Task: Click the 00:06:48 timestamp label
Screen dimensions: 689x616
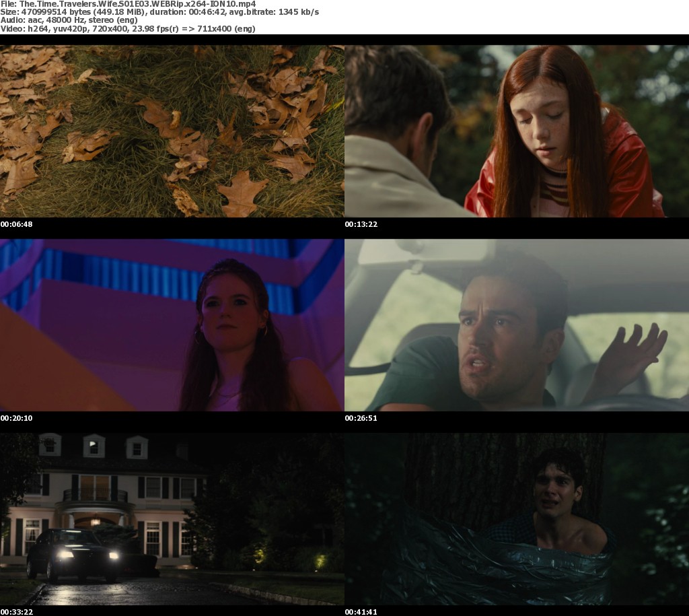Action: click(16, 224)
